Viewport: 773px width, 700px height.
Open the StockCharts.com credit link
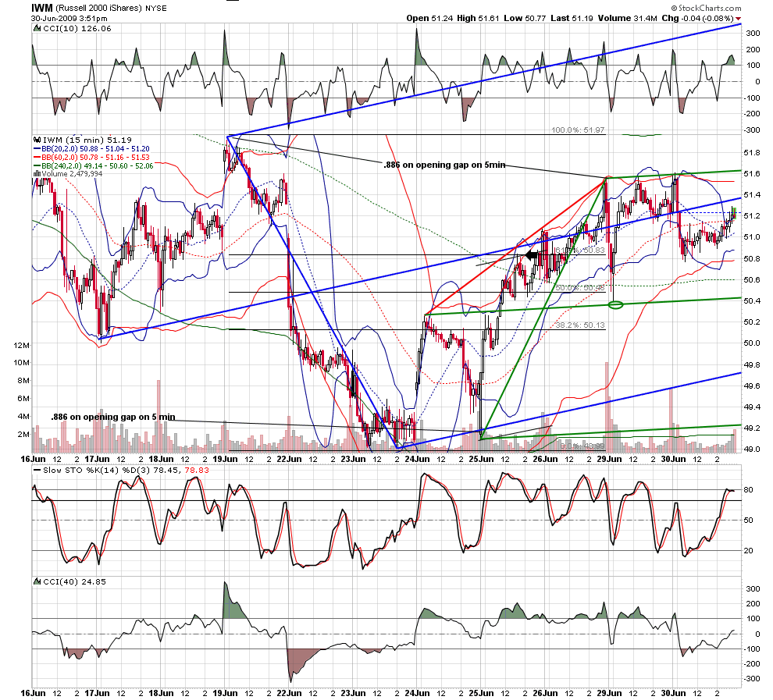tap(706, 8)
